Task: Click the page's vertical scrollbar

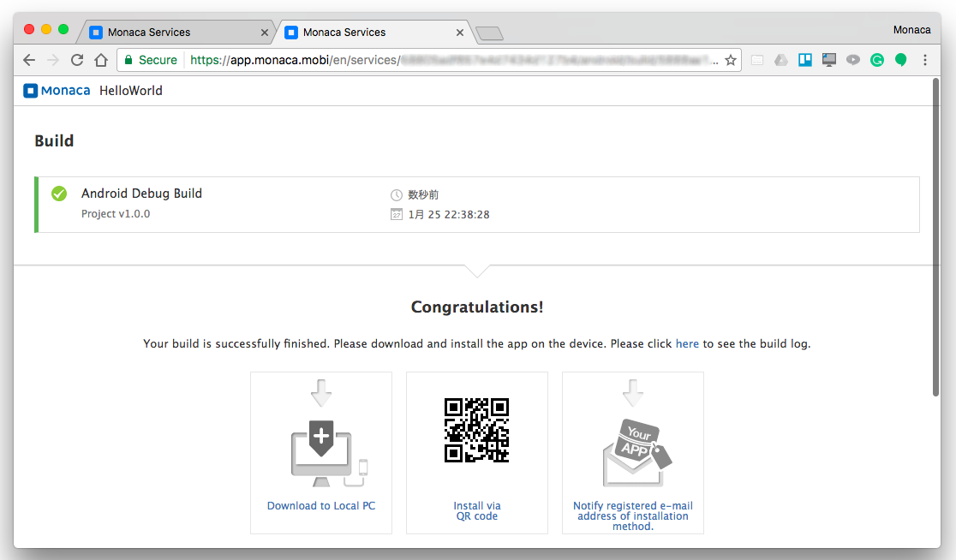Action: pyautogui.click(x=935, y=257)
